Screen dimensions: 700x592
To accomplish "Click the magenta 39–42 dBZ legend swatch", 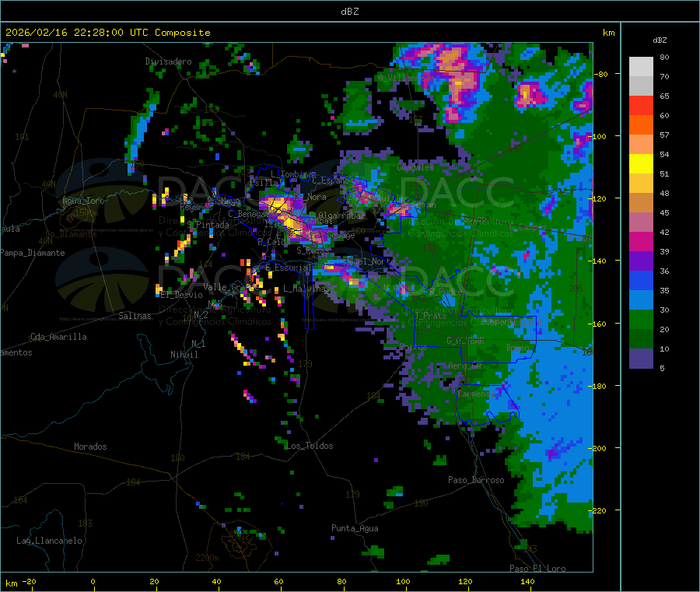I will pyautogui.click(x=641, y=241).
